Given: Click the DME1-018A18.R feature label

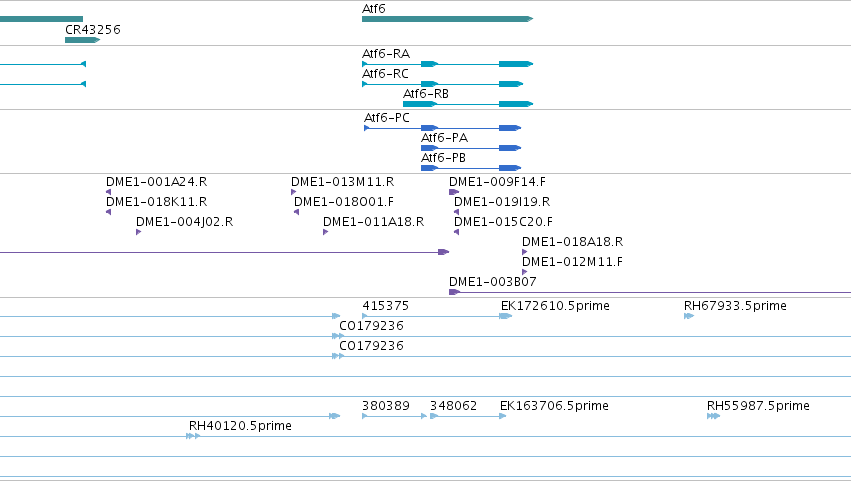Looking at the screenshot, I should pos(573,242).
